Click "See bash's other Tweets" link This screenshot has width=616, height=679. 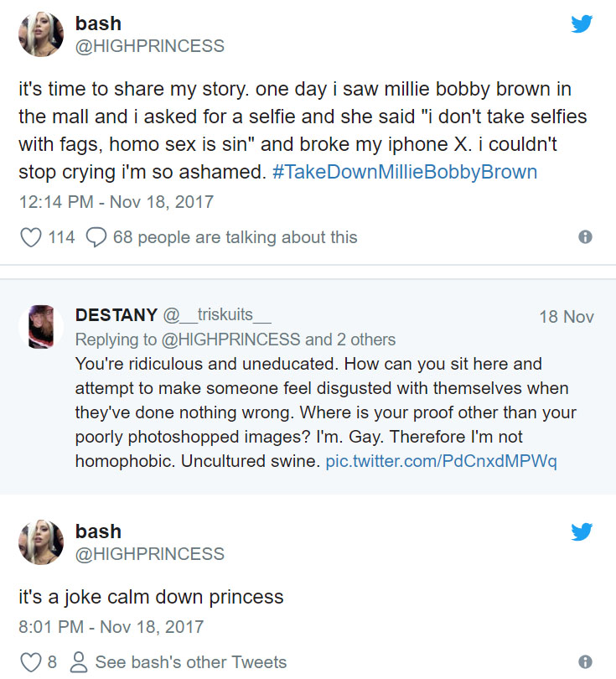click(191, 661)
